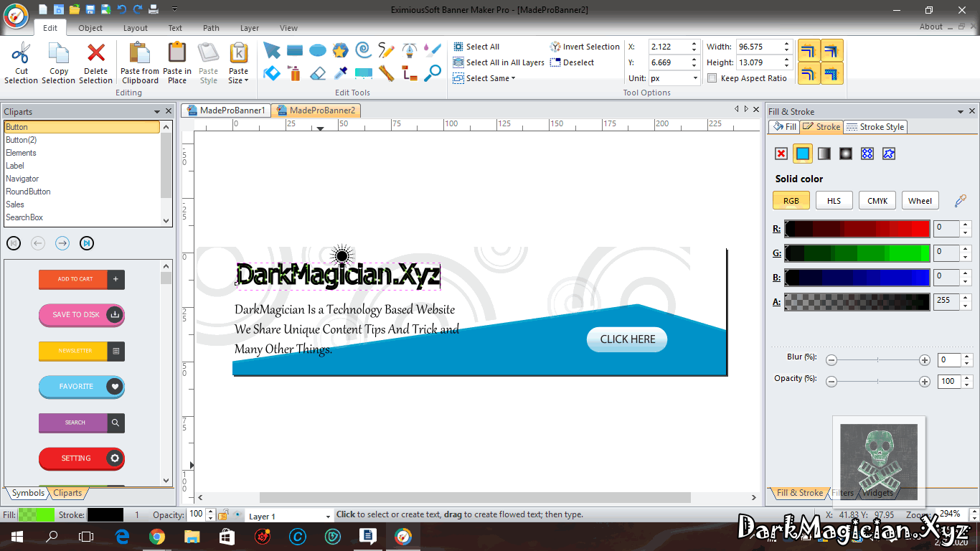The height and width of the screenshot is (551, 980).
Task: Click the Print icon in quick toolbar
Action: pos(154,9)
